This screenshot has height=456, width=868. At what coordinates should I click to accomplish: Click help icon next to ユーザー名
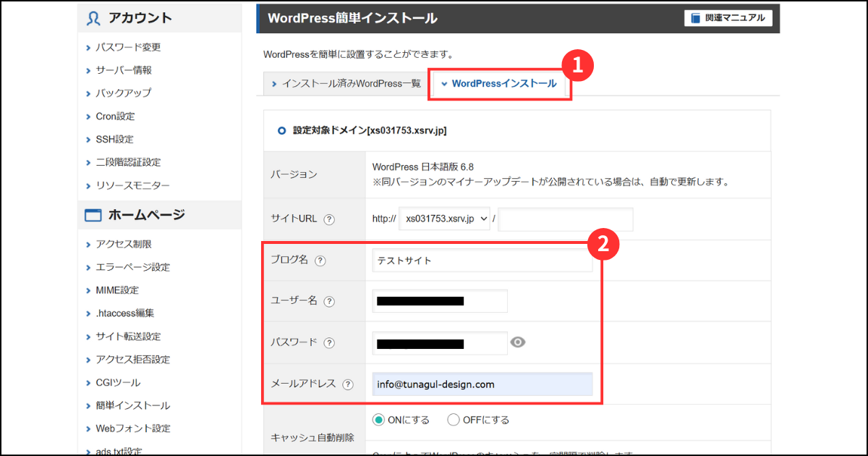click(x=329, y=302)
